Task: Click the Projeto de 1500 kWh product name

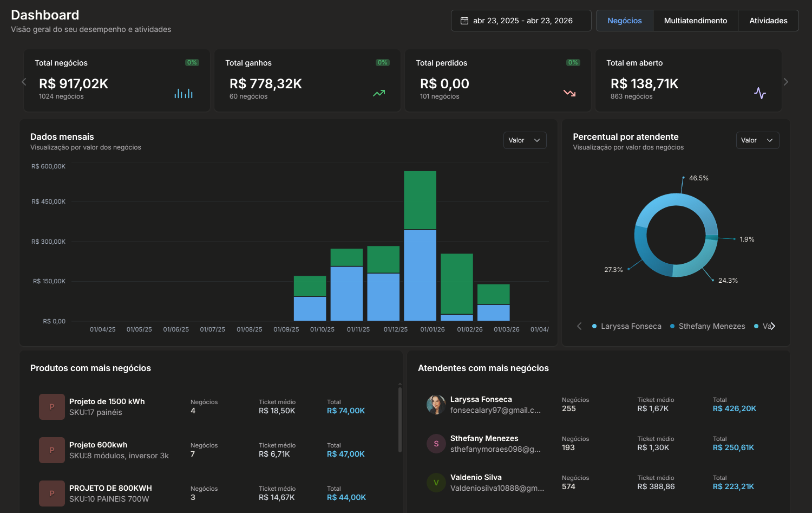Action: (107, 401)
